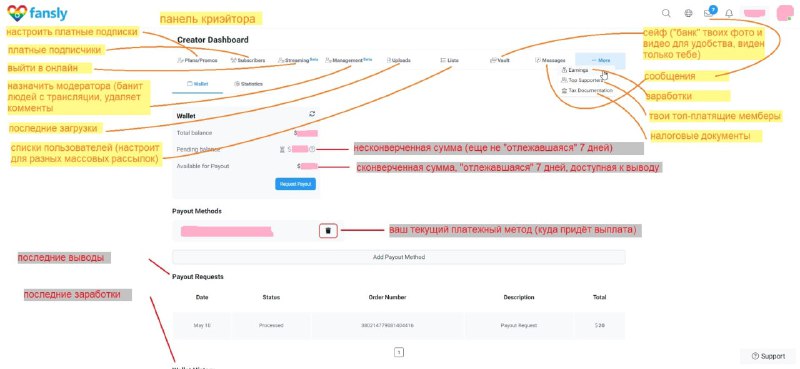Viewport: 800px width, 369px height.
Task: Select the Wallet tab
Action: tap(197, 84)
